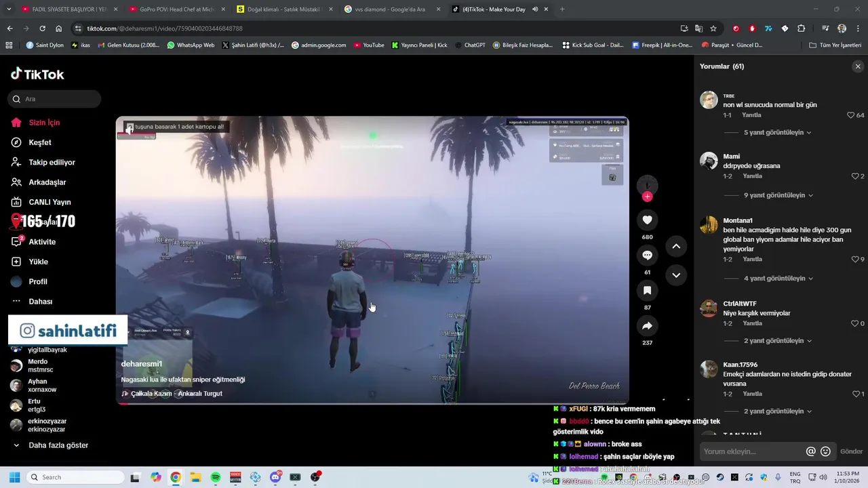Viewport: 868px width, 488px height.
Task: Open the Tüm Yer İşaretleri folder
Action: [x=835, y=45]
